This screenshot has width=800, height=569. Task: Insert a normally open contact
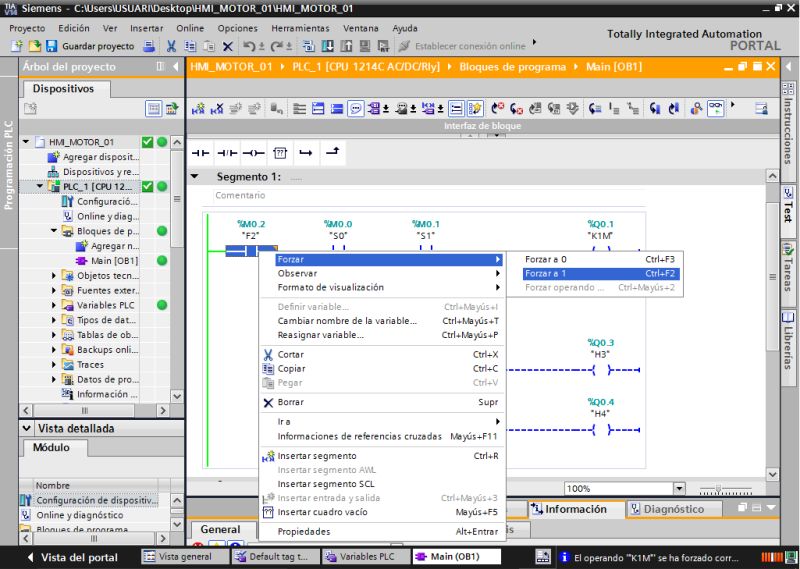[200, 152]
